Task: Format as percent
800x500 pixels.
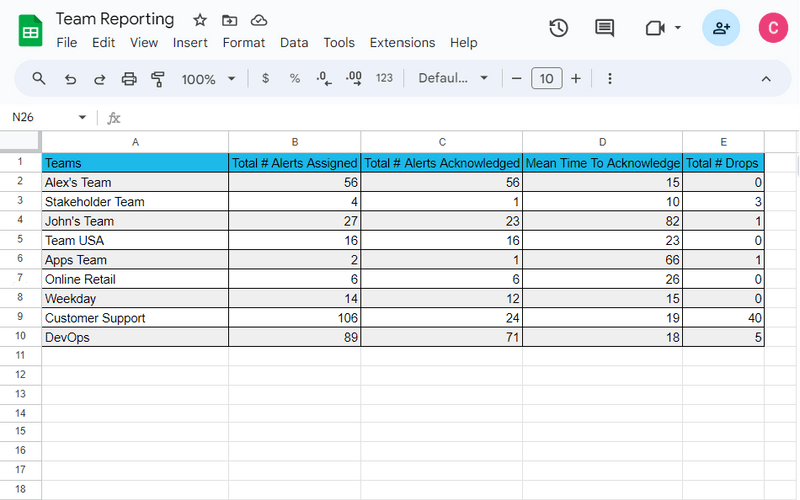Action: coord(294,79)
